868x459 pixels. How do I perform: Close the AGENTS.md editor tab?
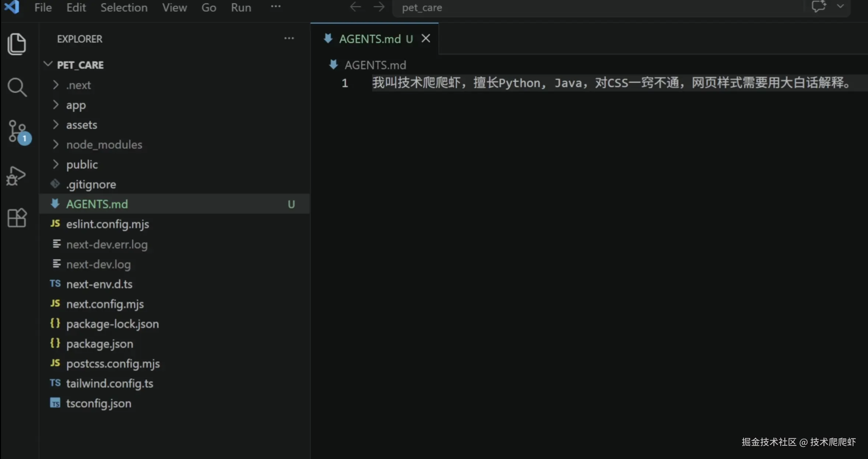(426, 38)
